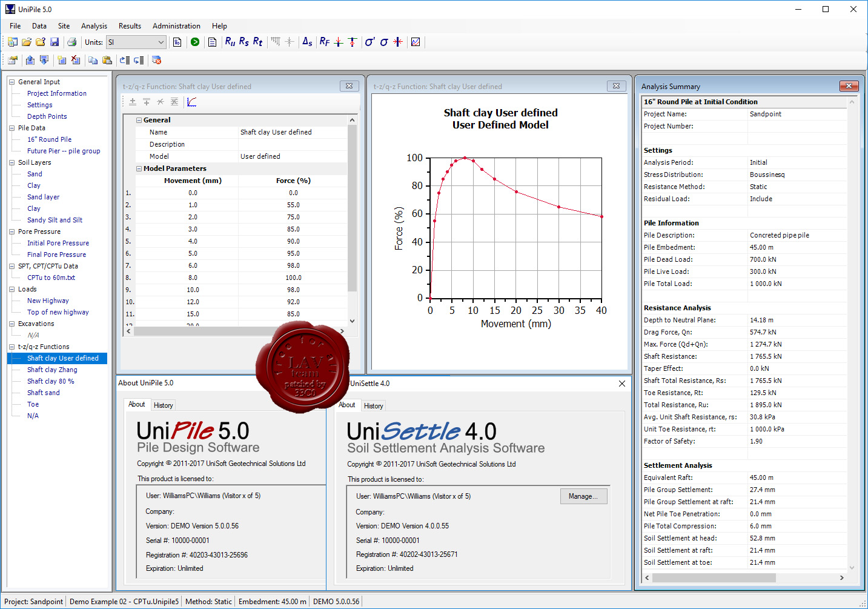Click the document report icon after green arrow
The image size is (868, 609).
click(x=212, y=42)
